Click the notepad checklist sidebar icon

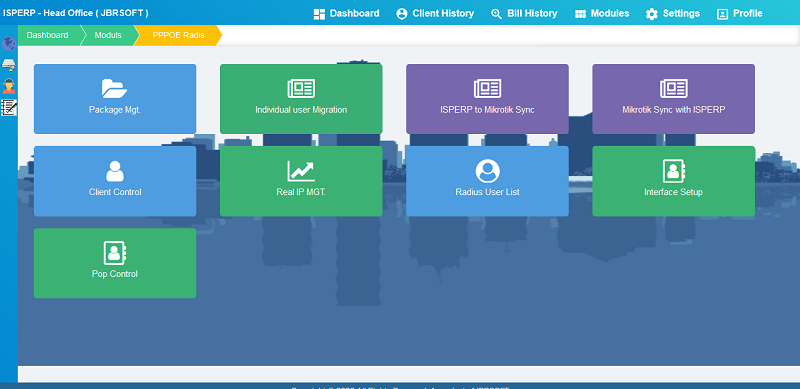pos(9,107)
